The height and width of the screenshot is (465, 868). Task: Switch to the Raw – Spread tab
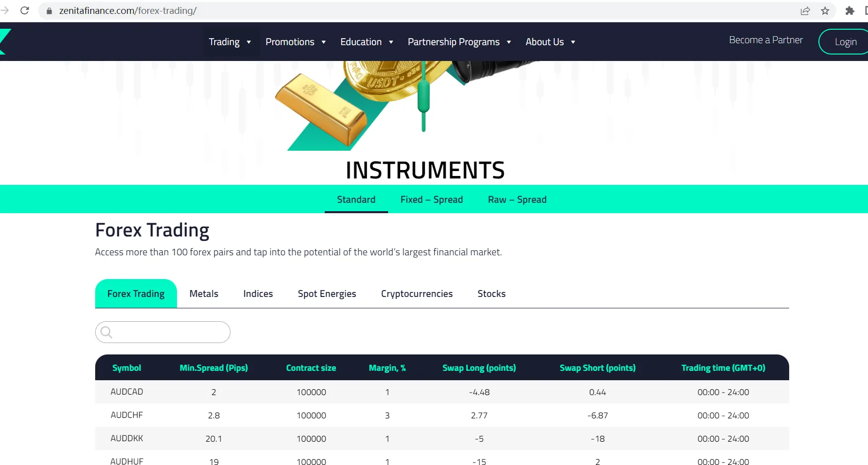click(517, 199)
